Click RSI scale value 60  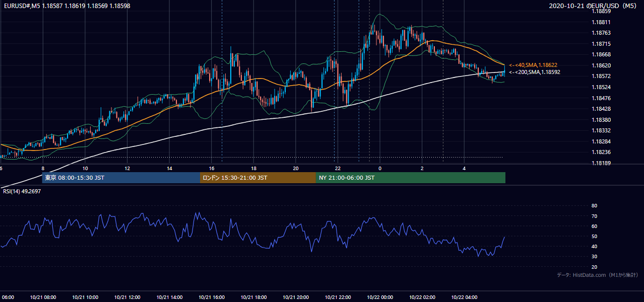point(594,226)
